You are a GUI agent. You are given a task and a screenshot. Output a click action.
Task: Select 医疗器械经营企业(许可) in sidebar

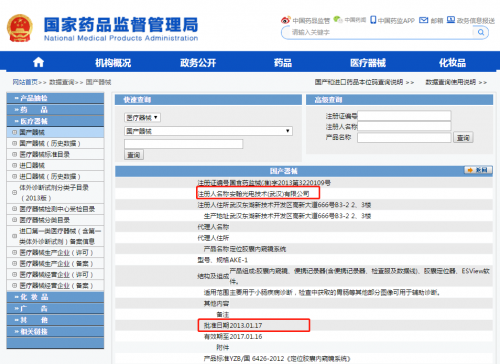55,275
